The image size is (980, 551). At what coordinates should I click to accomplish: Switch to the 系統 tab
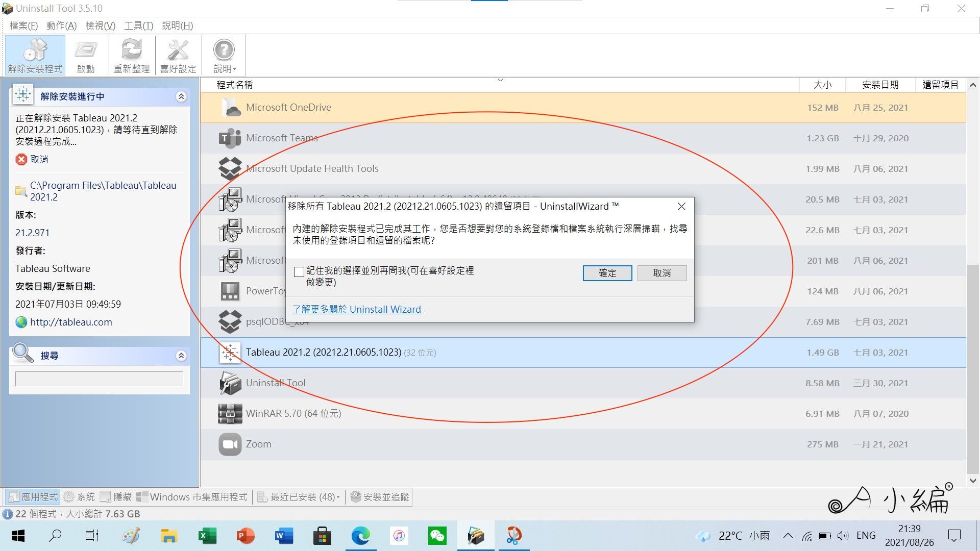pos(79,497)
